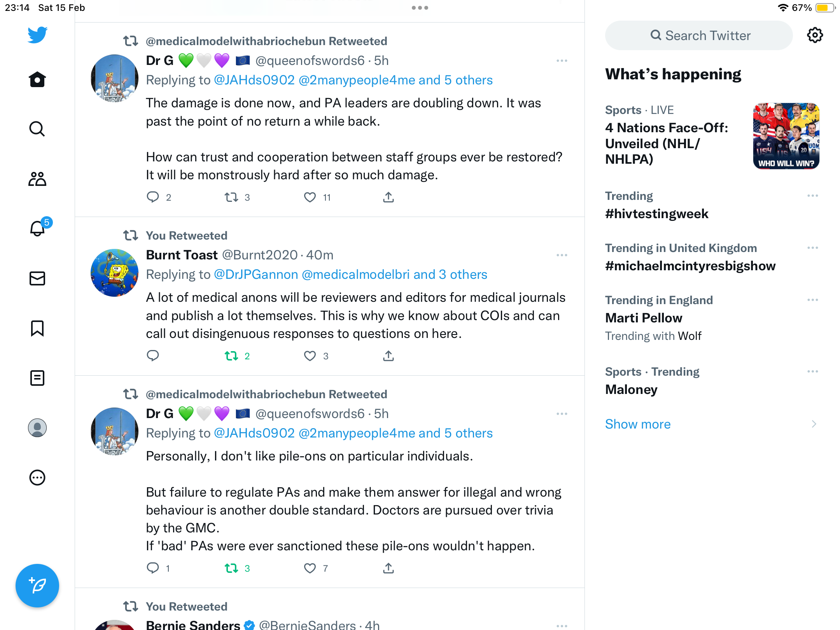
Task: Undo the retweet on the Burnt Toast tweet
Action: point(231,356)
